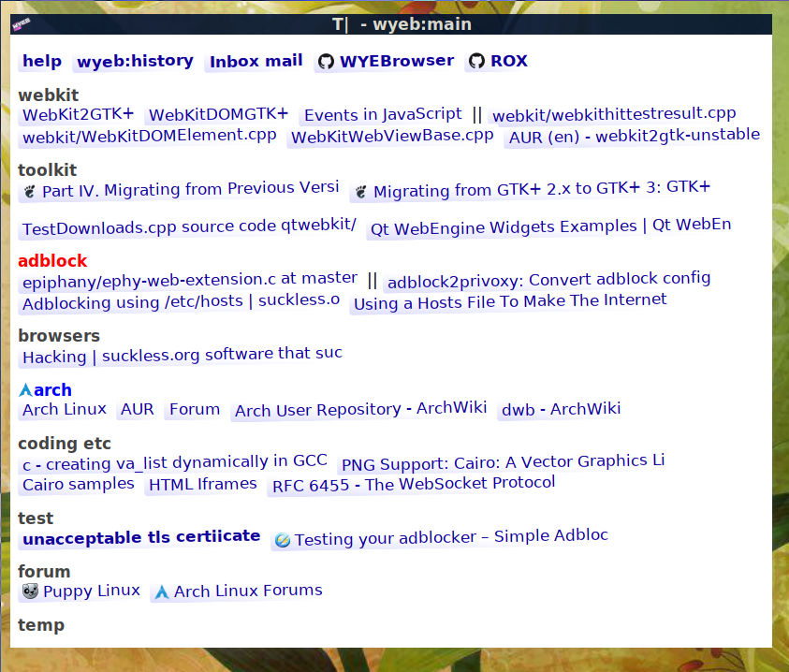Viewport: 789px width, 672px height.
Task: Click the GitHub icon beside WYEBrowser
Action: pos(326,62)
